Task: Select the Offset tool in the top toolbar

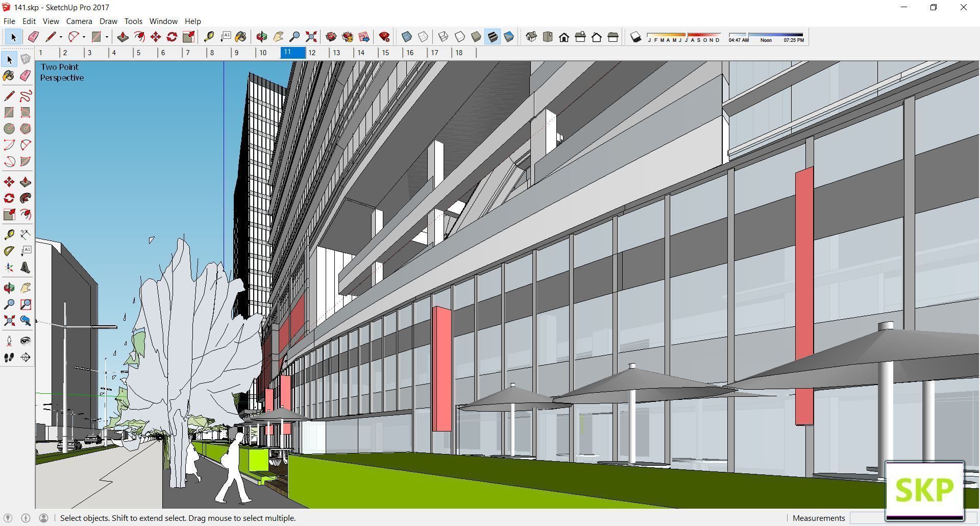Action: (139, 37)
